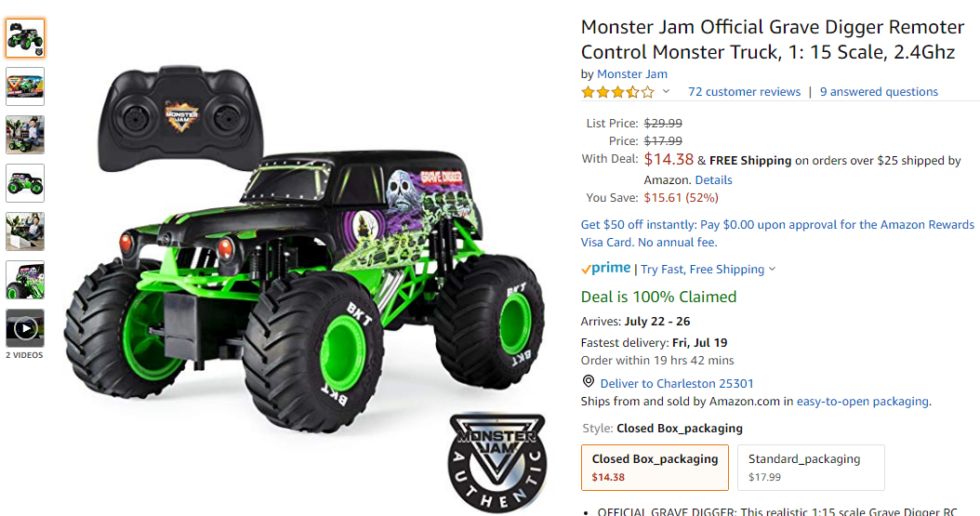
Task: Open free shipping Details link
Action: point(713,180)
